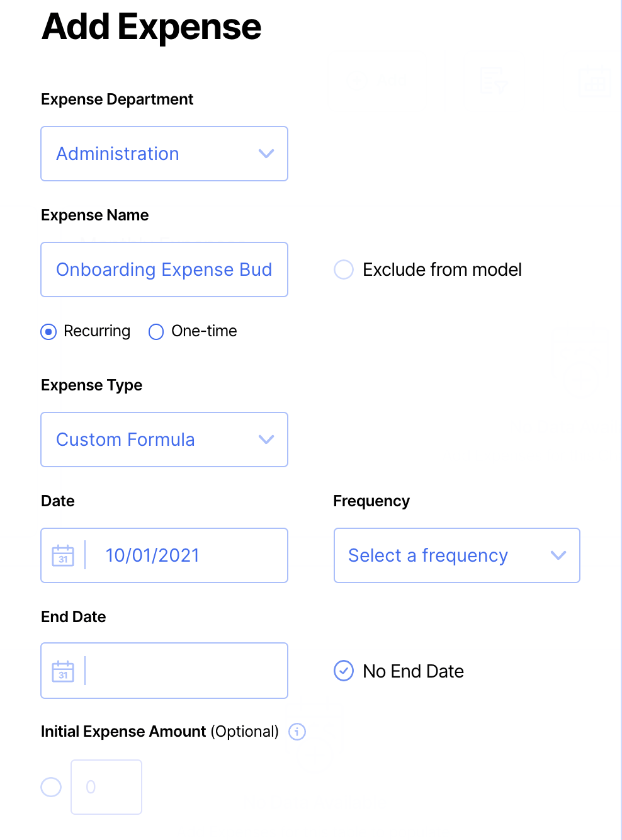Screen dimensions: 622x840
Task: Click the initial expense amount input box
Action: [x=106, y=787]
